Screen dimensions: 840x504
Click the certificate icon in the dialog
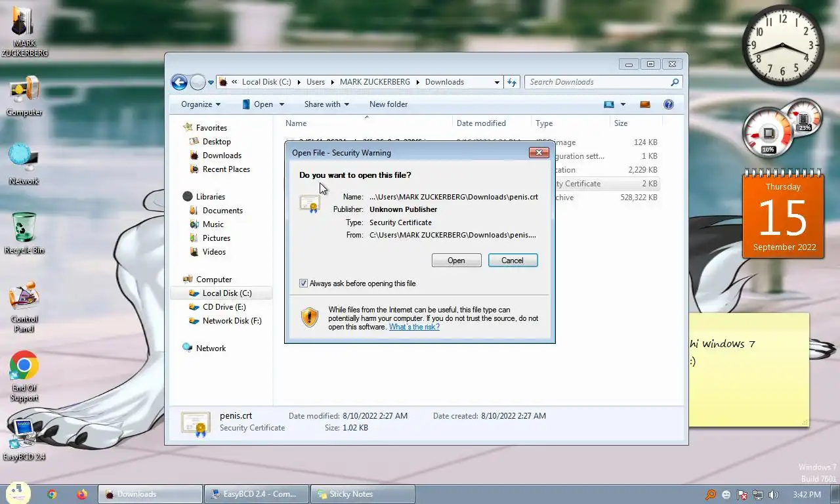click(309, 203)
